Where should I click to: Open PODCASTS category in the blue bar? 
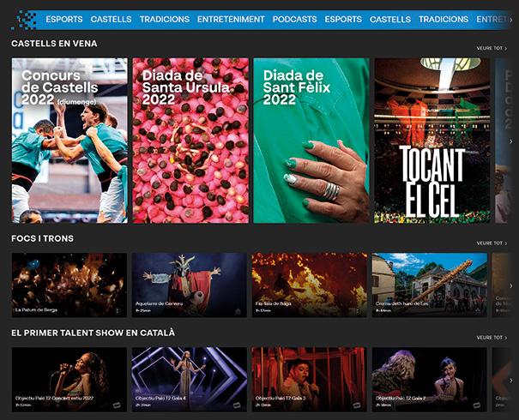pyautogui.click(x=294, y=20)
